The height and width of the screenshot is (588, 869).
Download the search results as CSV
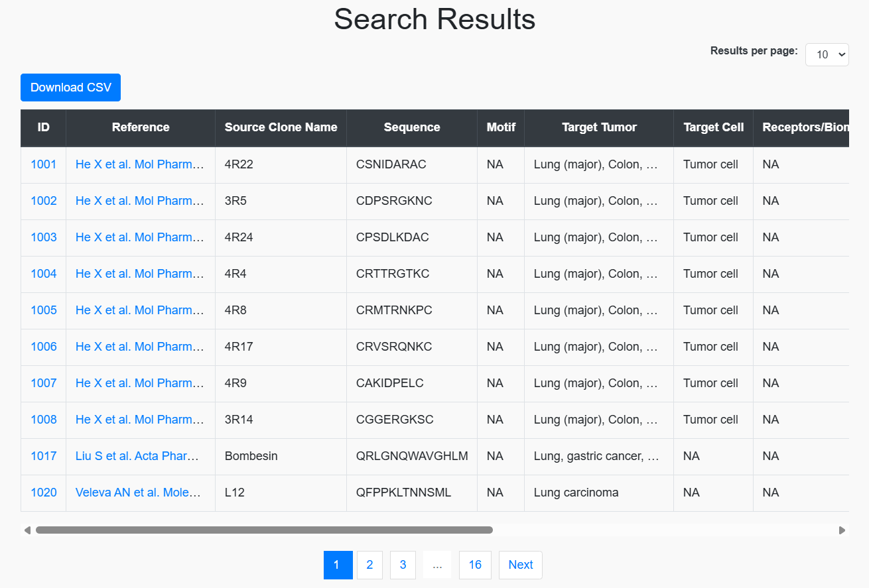(70, 87)
